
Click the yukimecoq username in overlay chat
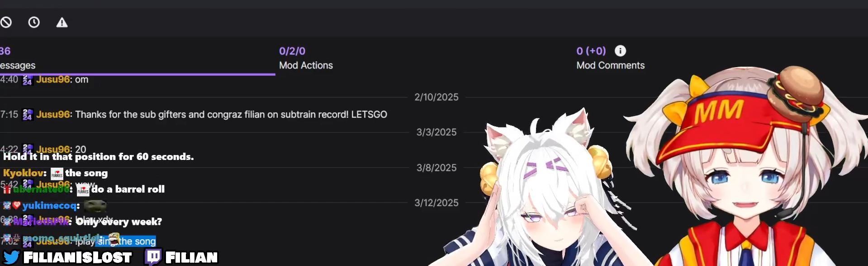(49, 205)
